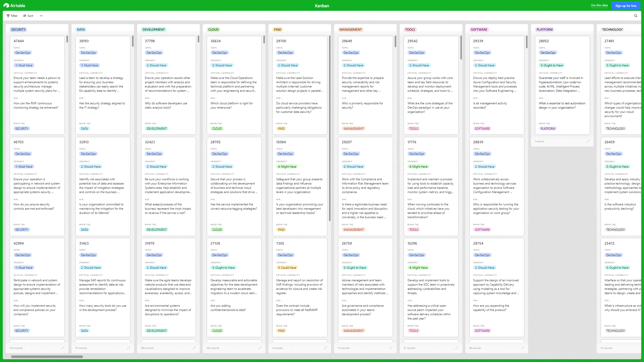Click CLOUD main tag on card 28705
Image resolution: width=644 pixels, height=362 pixels.
(217, 230)
